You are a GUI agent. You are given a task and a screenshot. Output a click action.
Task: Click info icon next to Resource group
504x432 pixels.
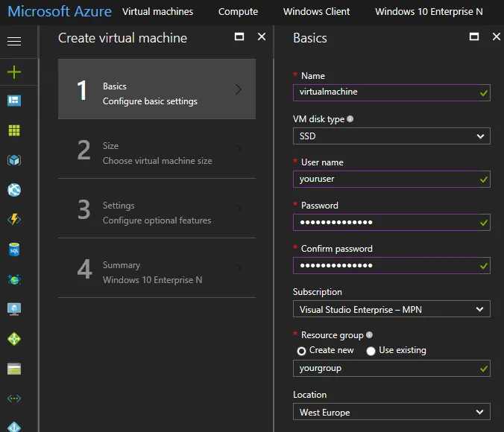point(369,334)
